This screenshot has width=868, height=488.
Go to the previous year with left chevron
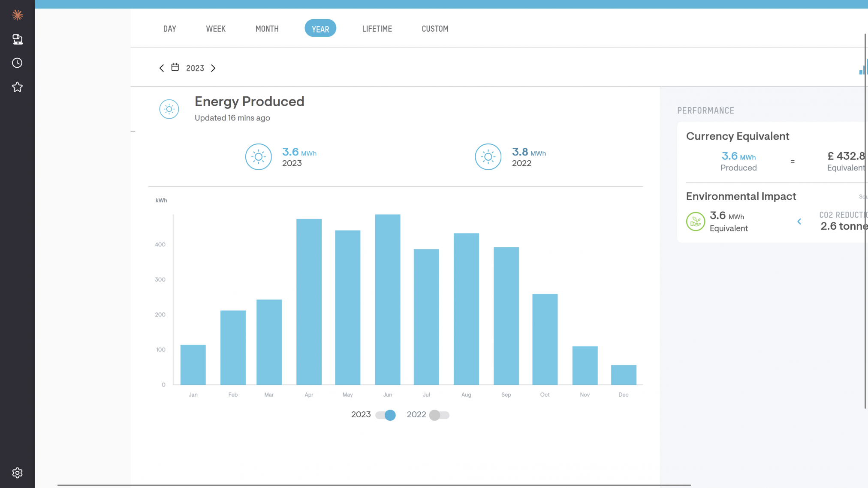click(x=161, y=68)
